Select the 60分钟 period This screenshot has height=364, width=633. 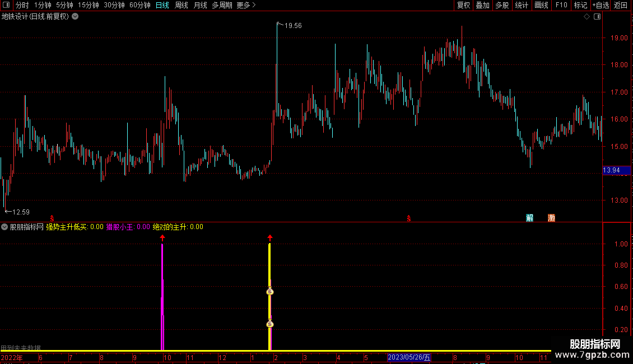click(140, 5)
